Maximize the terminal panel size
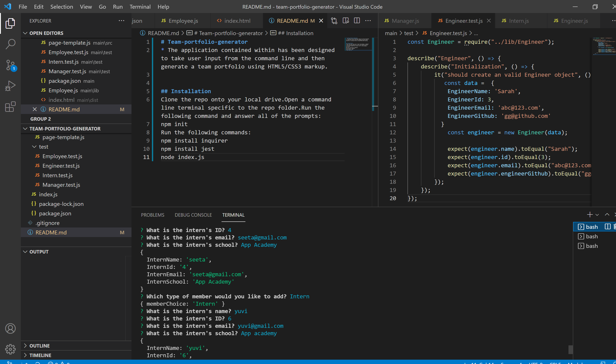This screenshot has height=364, width=616. [607, 215]
